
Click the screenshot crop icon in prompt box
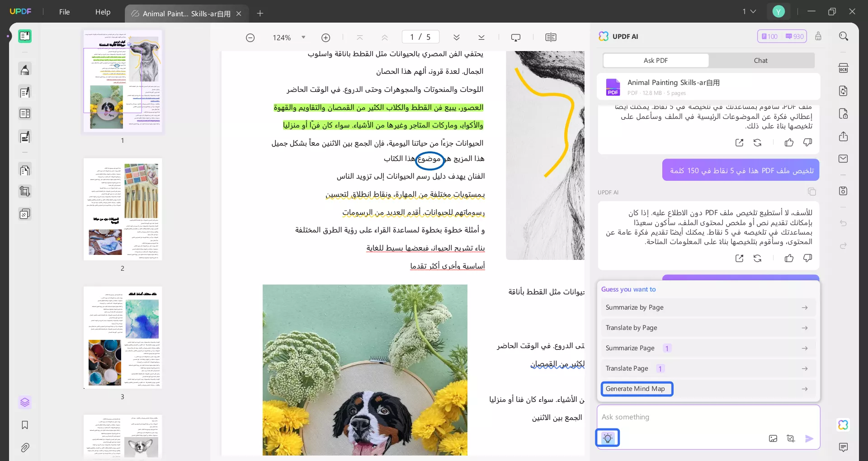click(791, 438)
